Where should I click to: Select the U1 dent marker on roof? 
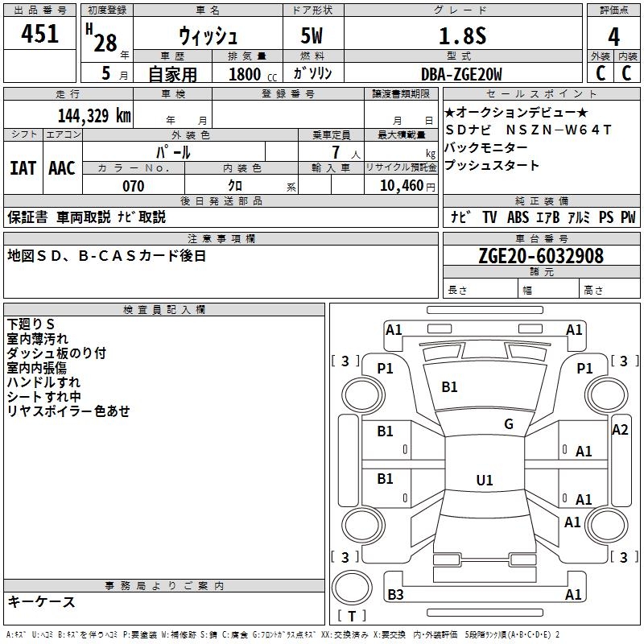coord(484,481)
